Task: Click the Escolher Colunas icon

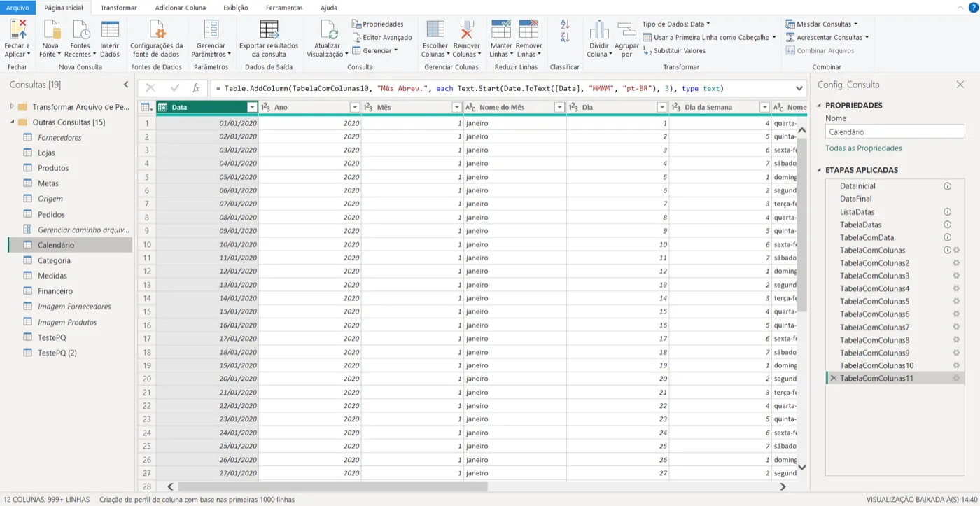Action: pos(435,30)
